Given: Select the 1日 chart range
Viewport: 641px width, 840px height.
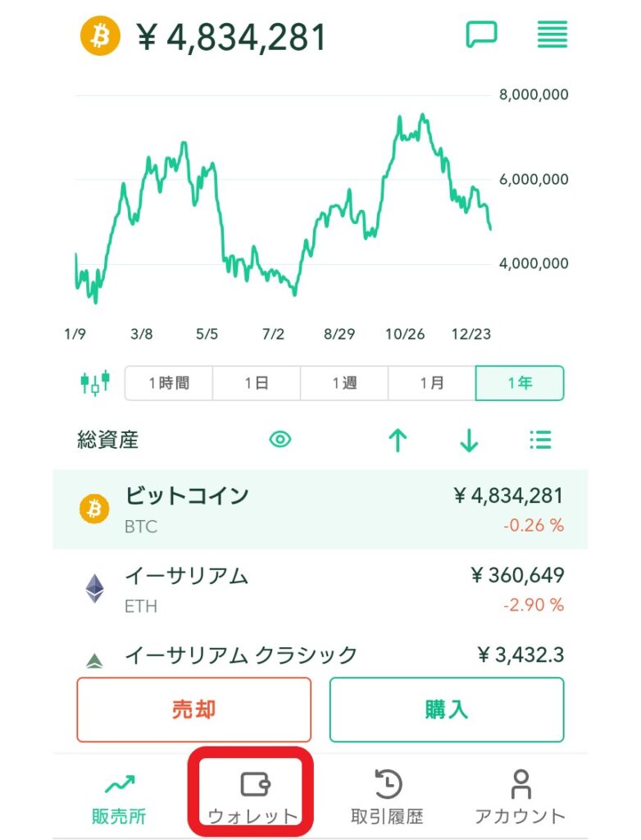Looking at the screenshot, I should tap(257, 383).
